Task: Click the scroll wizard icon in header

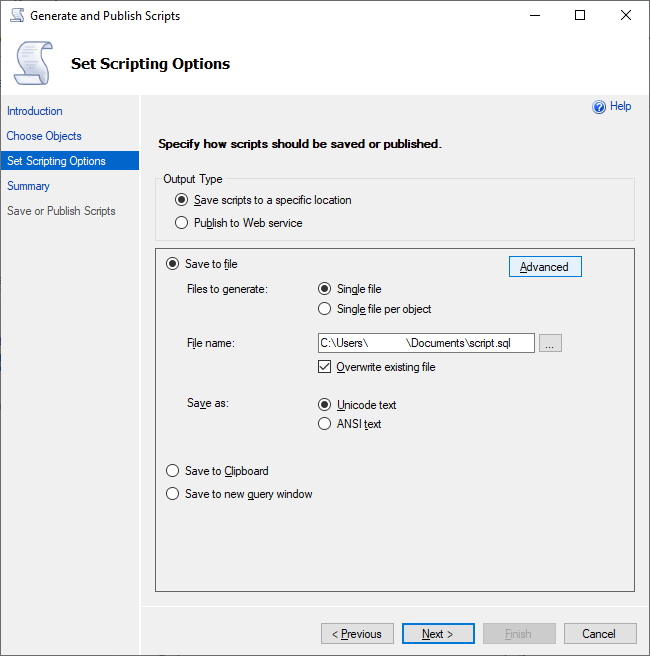Action: coord(33,63)
